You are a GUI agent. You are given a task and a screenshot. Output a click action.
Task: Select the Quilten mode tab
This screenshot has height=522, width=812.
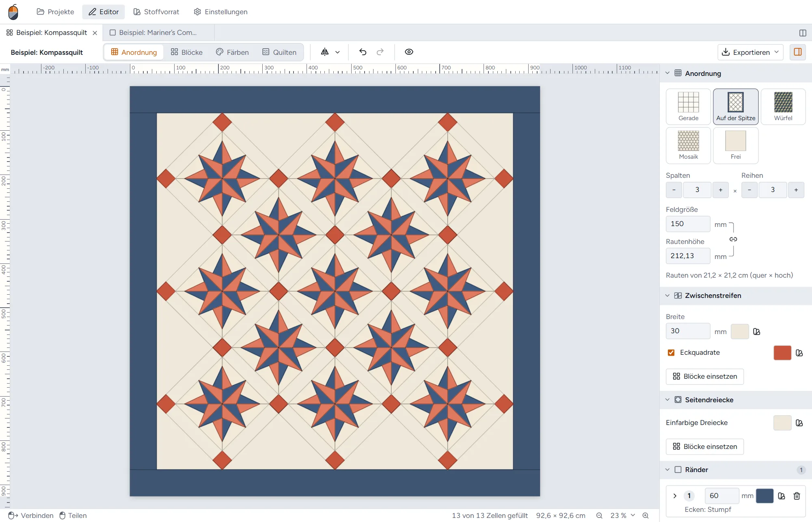click(279, 52)
